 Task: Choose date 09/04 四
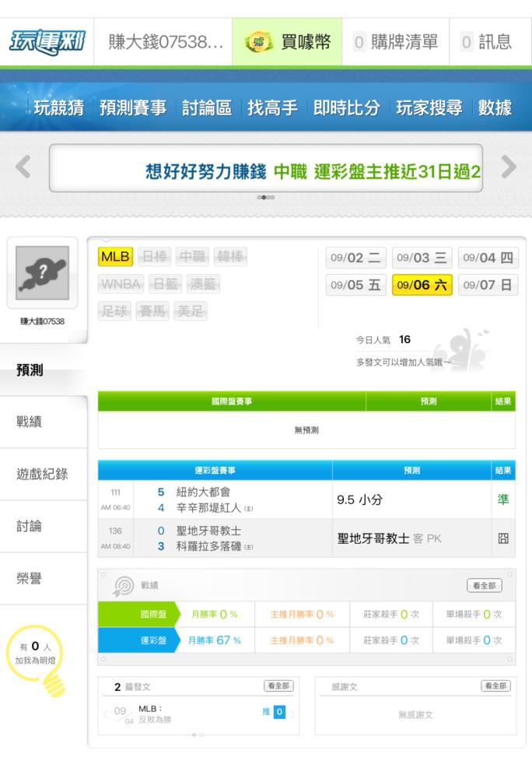[488, 258]
